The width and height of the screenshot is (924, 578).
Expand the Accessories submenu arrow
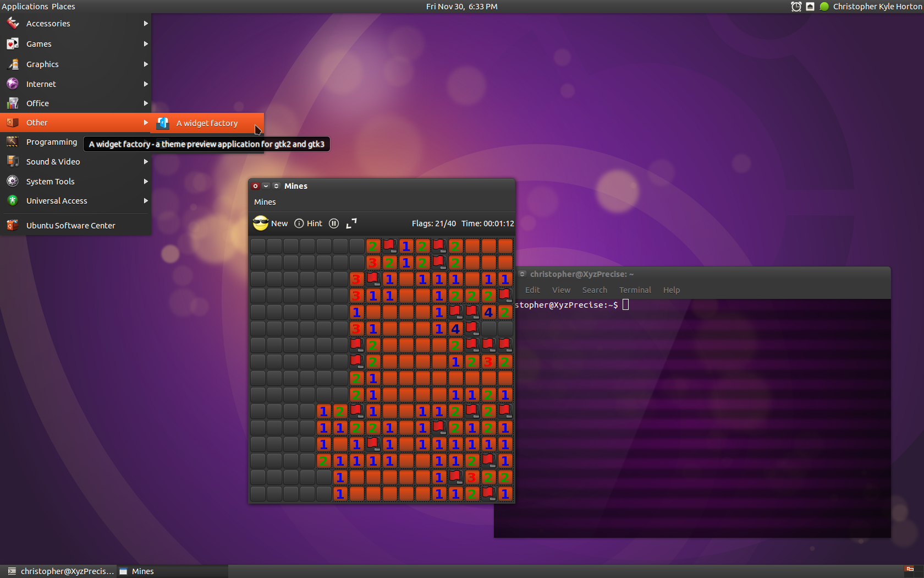(x=146, y=23)
